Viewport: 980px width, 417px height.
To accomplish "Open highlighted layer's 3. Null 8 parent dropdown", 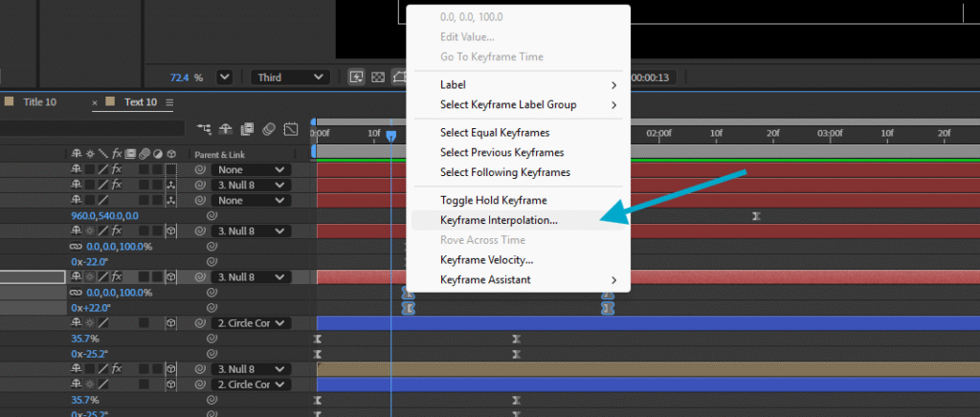I will click(251, 277).
